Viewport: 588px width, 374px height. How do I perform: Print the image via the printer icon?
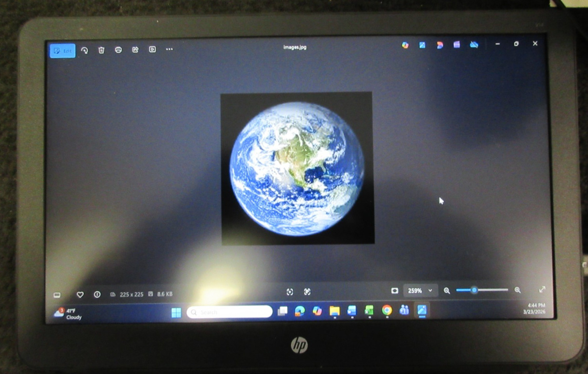point(118,50)
